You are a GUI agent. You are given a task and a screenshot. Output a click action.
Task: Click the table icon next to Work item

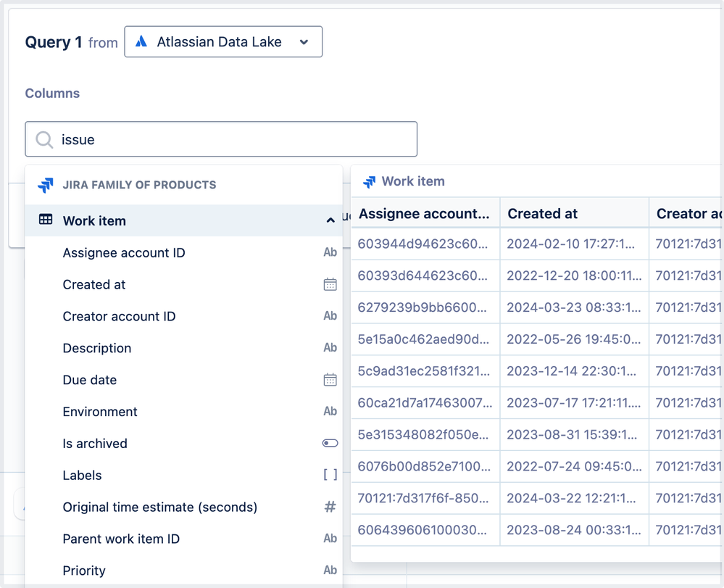pyautogui.click(x=46, y=220)
